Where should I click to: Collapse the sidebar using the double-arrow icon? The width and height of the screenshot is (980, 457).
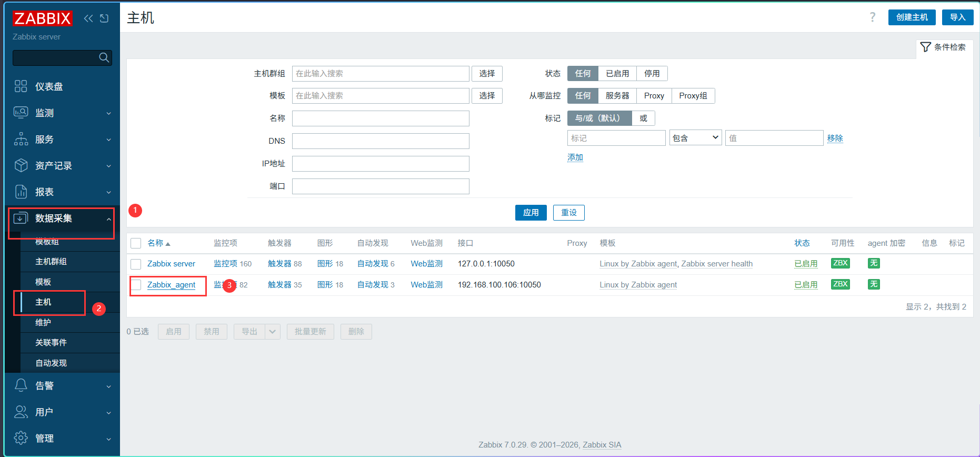(88, 18)
